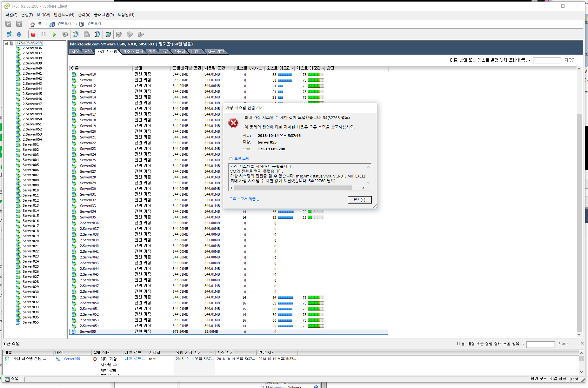Image resolution: width=588 pixels, height=388 pixels.
Task: Click the VM icon next to Server010 row
Action: pos(74,75)
